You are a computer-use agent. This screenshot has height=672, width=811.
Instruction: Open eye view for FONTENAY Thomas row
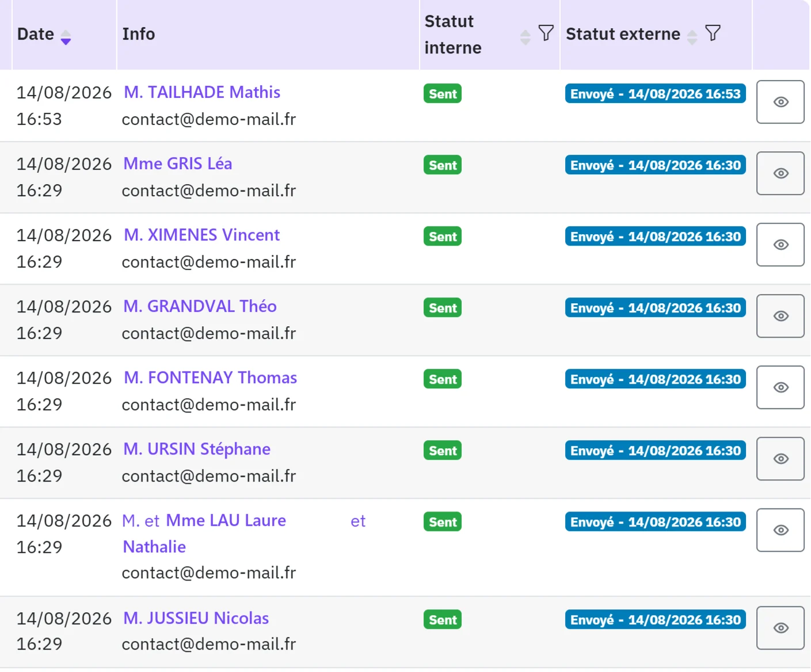click(780, 387)
